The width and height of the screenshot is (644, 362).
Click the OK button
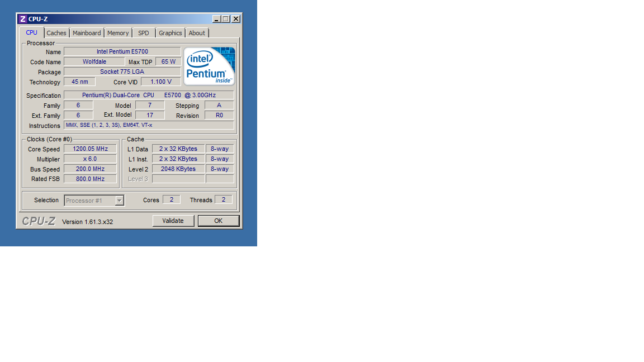219,221
